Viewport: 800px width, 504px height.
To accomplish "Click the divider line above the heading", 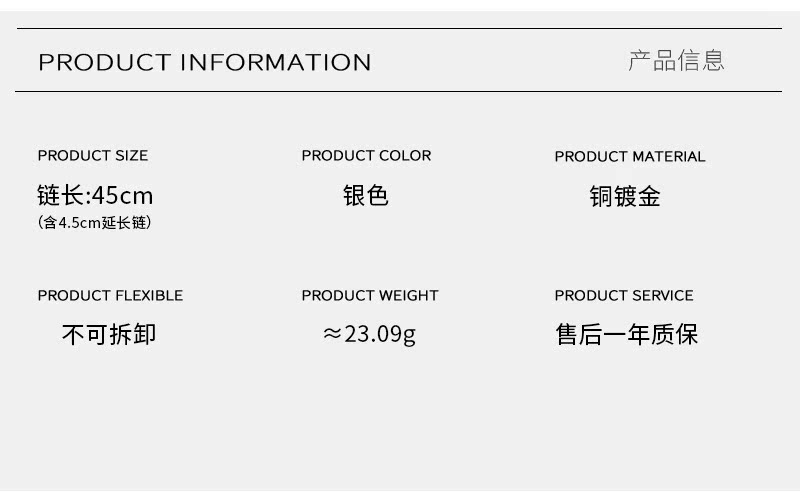I will [400, 29].
